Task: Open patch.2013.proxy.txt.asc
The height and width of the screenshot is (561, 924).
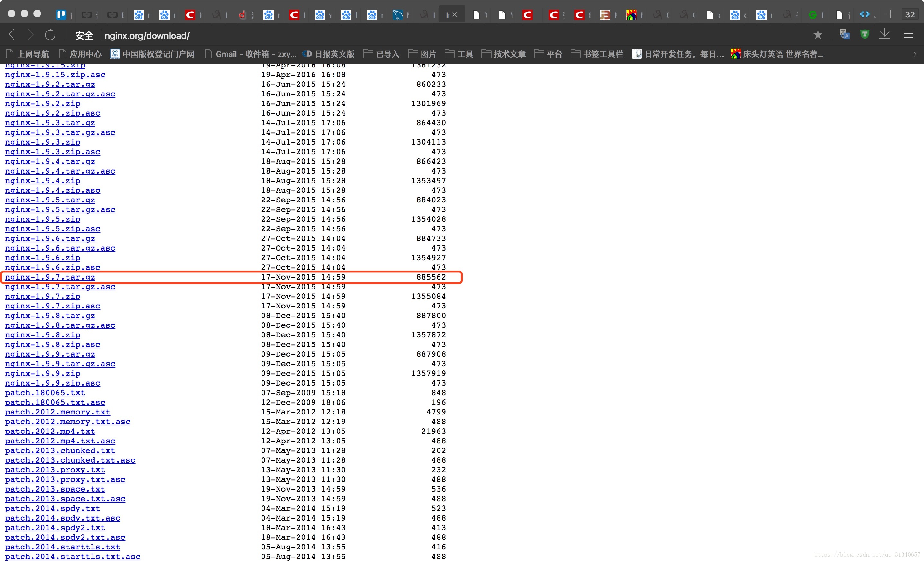Action: click(65, 480)
